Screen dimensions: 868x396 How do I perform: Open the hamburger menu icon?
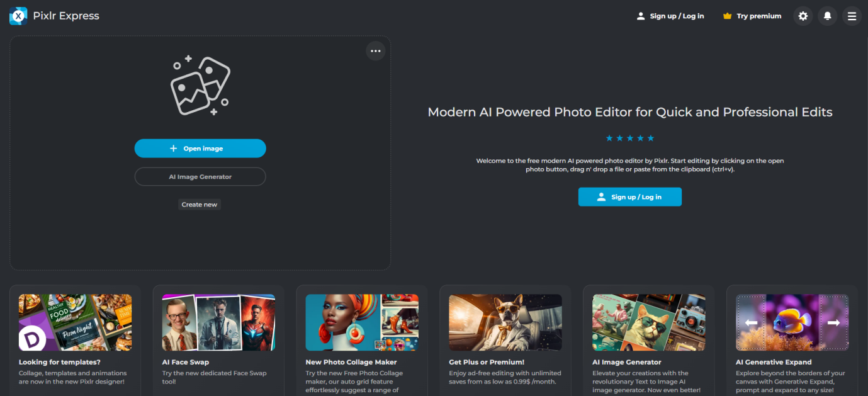852,16
